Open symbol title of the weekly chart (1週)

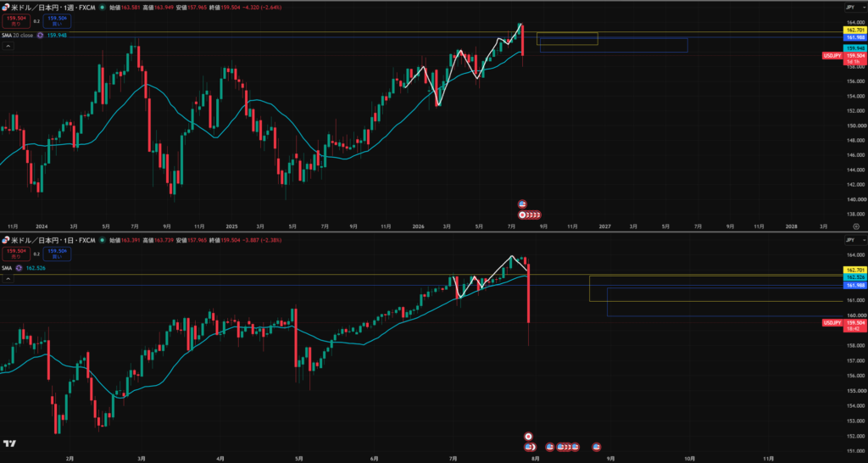coord(53,8)
